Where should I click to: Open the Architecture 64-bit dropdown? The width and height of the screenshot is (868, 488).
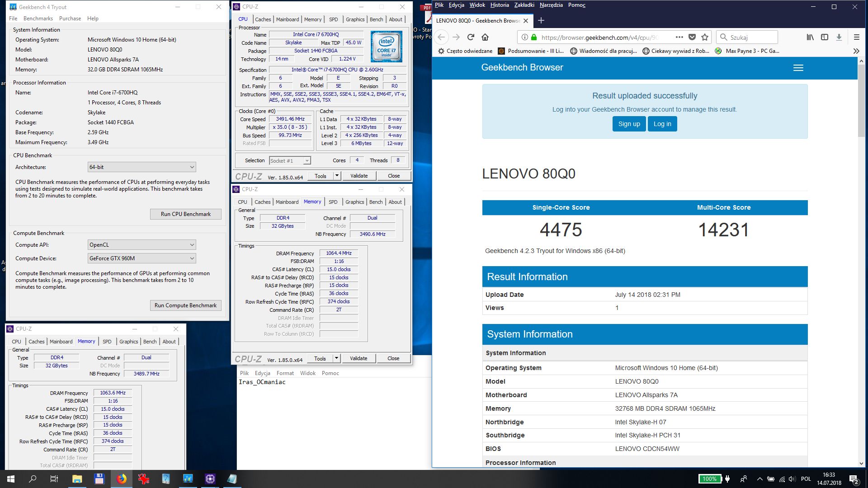click(142, 167)
